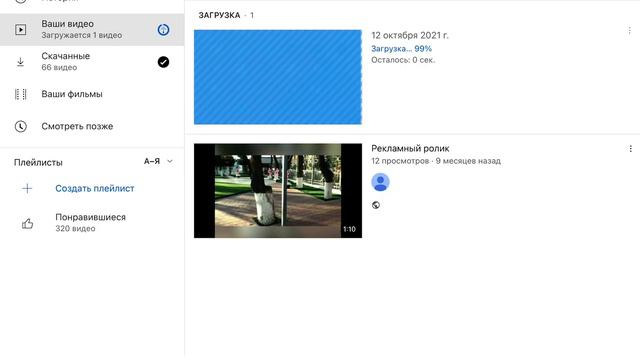Click the chevron arrow next to А–Я

(x=170, y=162)
